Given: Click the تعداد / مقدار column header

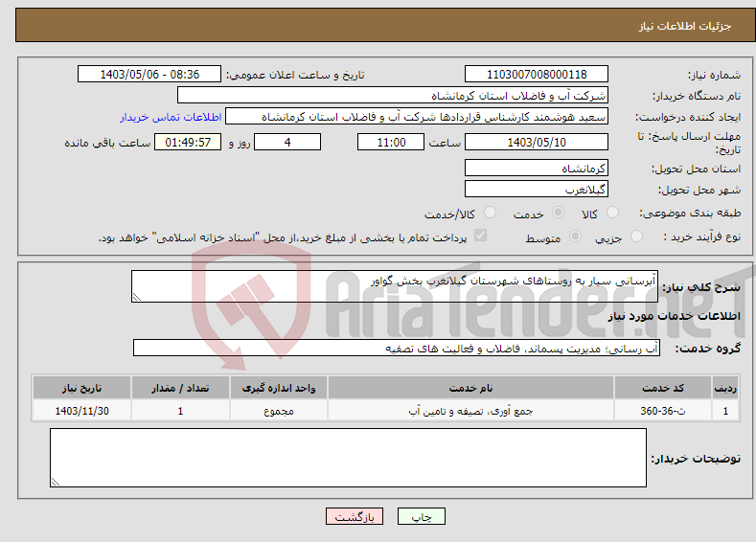Looking at the screenshot, I should 180,388.
